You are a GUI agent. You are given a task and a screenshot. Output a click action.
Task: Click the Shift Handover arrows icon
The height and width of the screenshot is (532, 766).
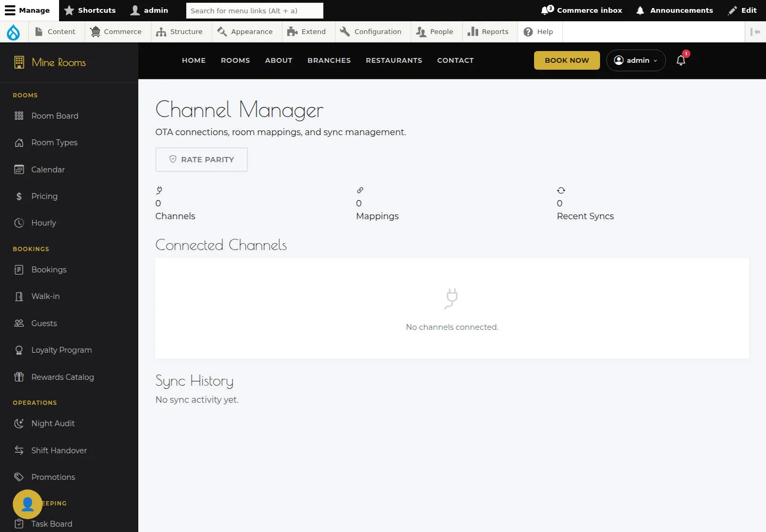pyautogui.click(x=19, y=451)
